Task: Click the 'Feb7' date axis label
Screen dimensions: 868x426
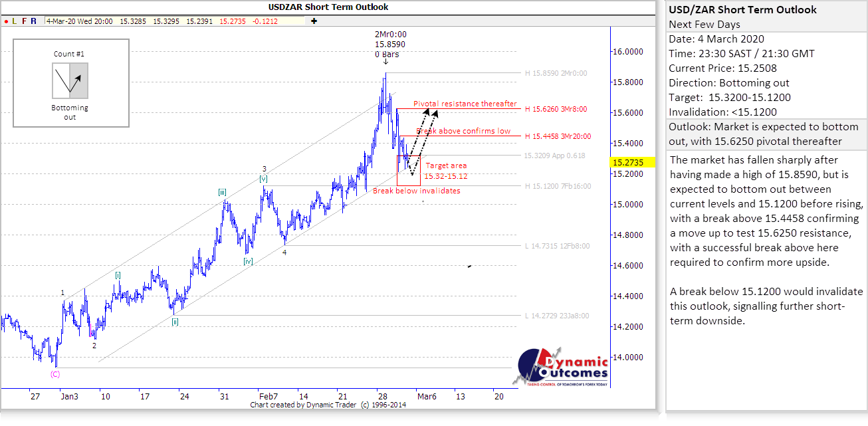Action: pos(268,396)
